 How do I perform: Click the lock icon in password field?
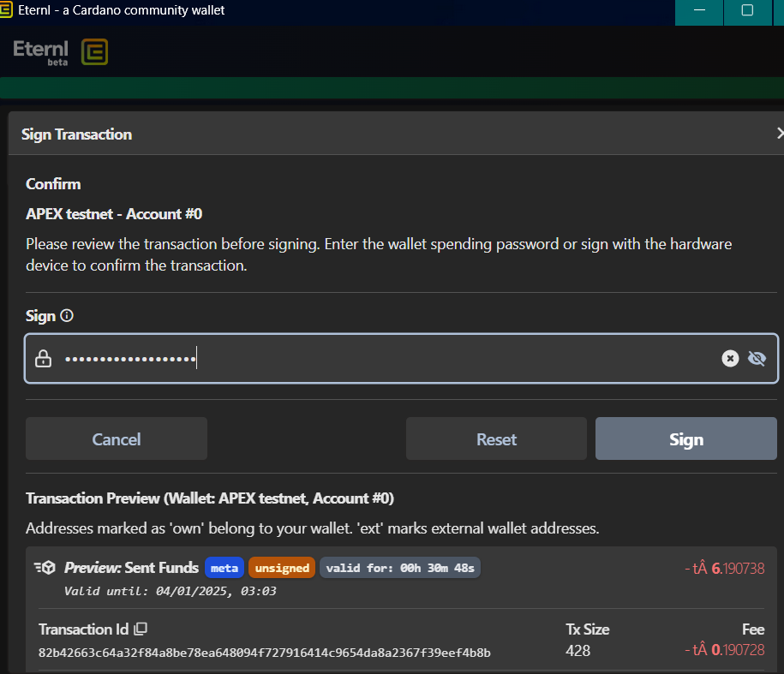tap(43, 358)
